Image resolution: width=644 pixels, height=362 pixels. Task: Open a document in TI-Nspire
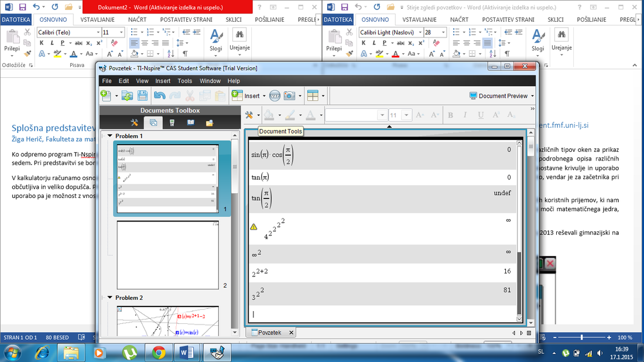(127, 95)
